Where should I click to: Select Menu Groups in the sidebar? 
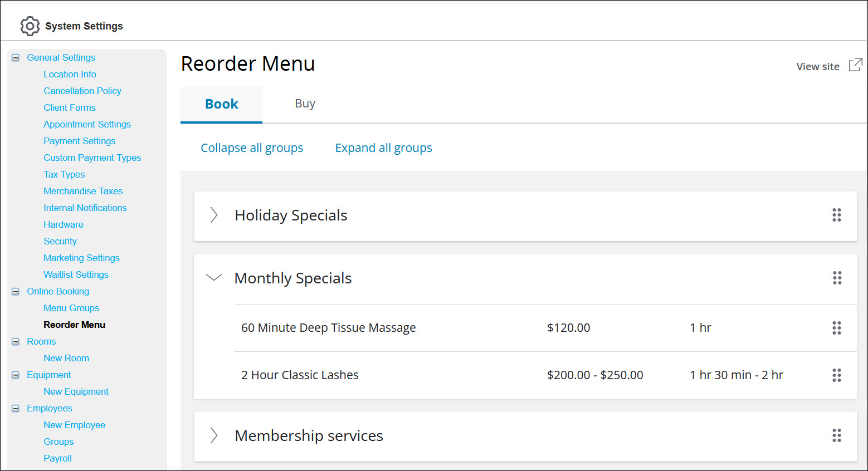[71, 308]
